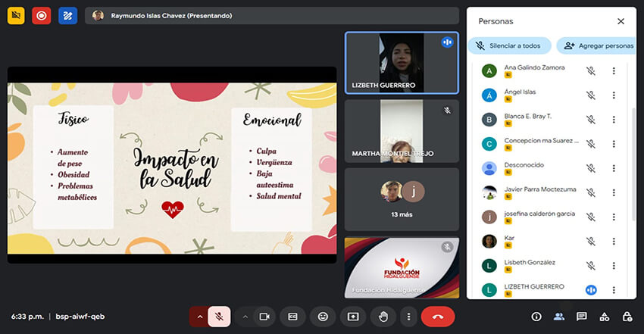Open the activities icon
Image resolution: width=644 pixels, height=334 pixels.
pos(605,316)
